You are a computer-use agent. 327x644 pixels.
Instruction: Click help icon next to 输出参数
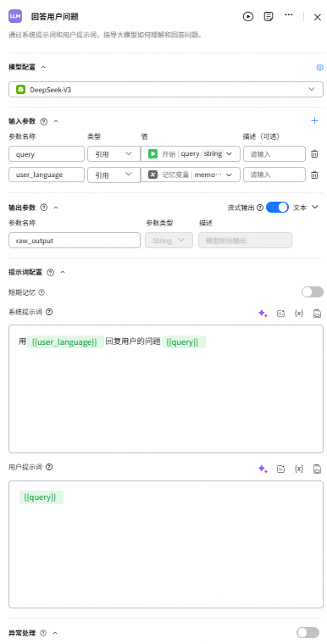pos(44,208)
